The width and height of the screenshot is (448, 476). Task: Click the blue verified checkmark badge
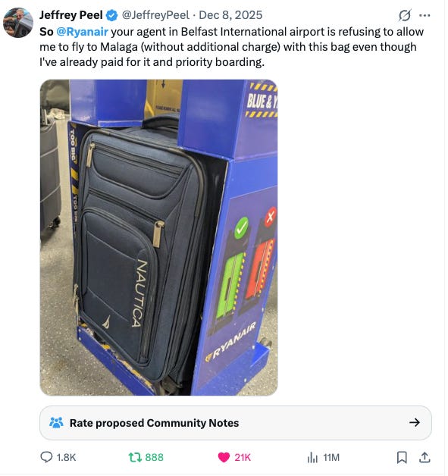[x=111, y=15]
